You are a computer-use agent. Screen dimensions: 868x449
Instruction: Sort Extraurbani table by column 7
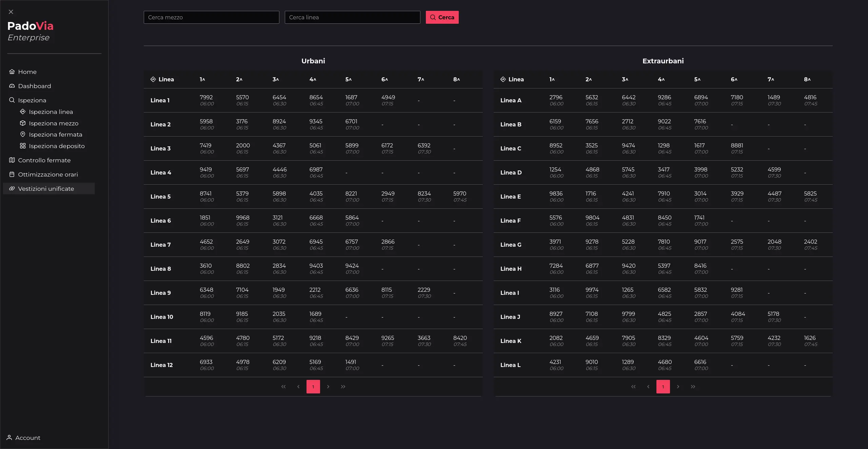pos(771,79)
